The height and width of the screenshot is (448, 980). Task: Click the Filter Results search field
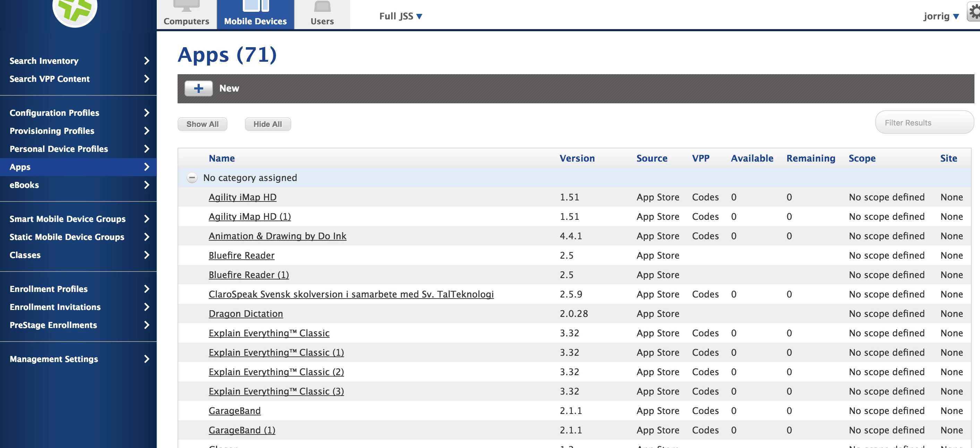[x=924, y=123]
